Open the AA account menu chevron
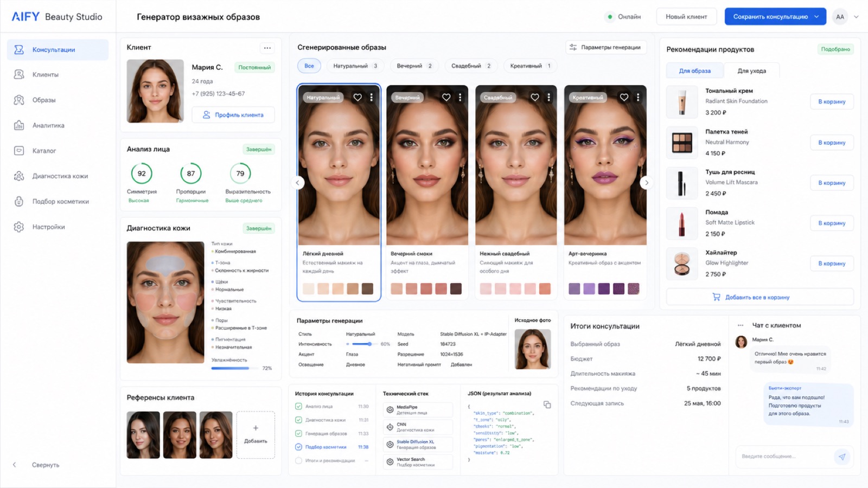 click(856, 17)
